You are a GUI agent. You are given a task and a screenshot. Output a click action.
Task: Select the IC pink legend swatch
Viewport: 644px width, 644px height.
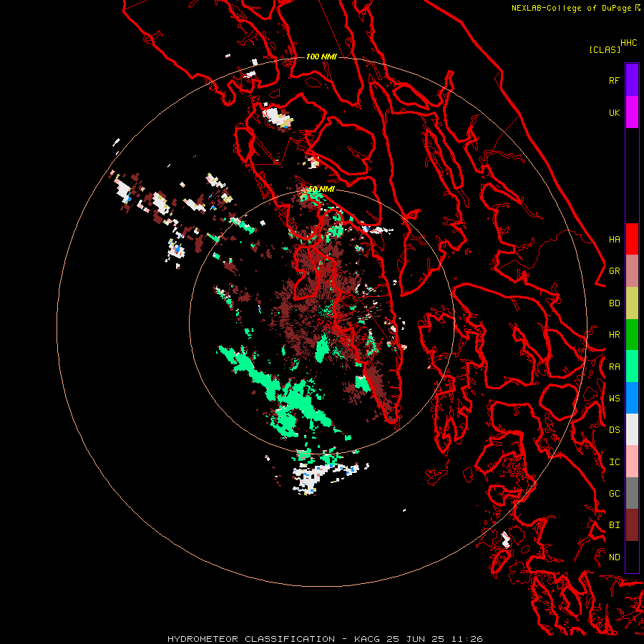pyautogui.click(x=632, y=462)
